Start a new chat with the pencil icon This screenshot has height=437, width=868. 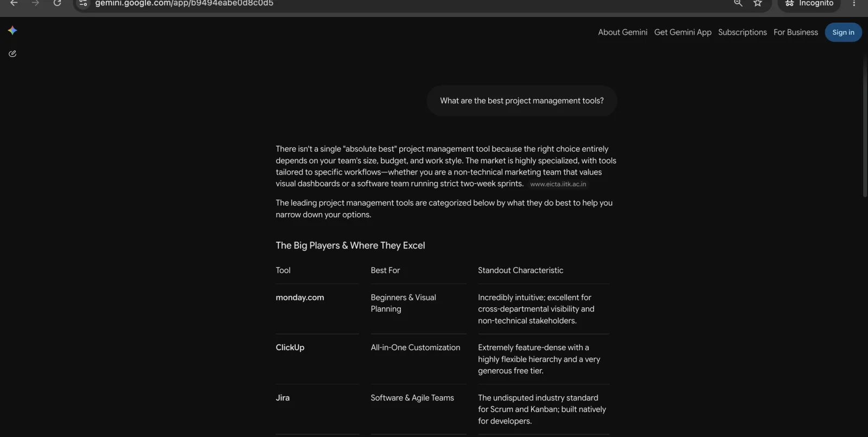point(12,54)
